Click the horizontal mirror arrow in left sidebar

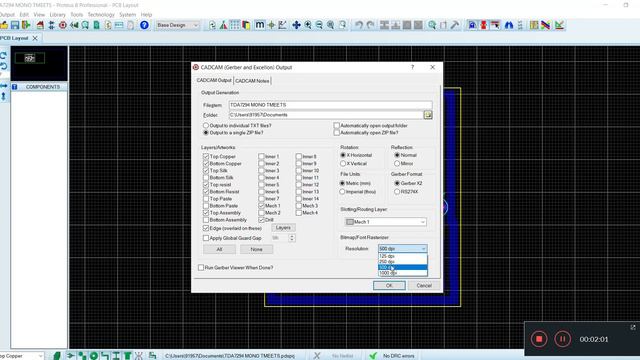tap(4, 86)
